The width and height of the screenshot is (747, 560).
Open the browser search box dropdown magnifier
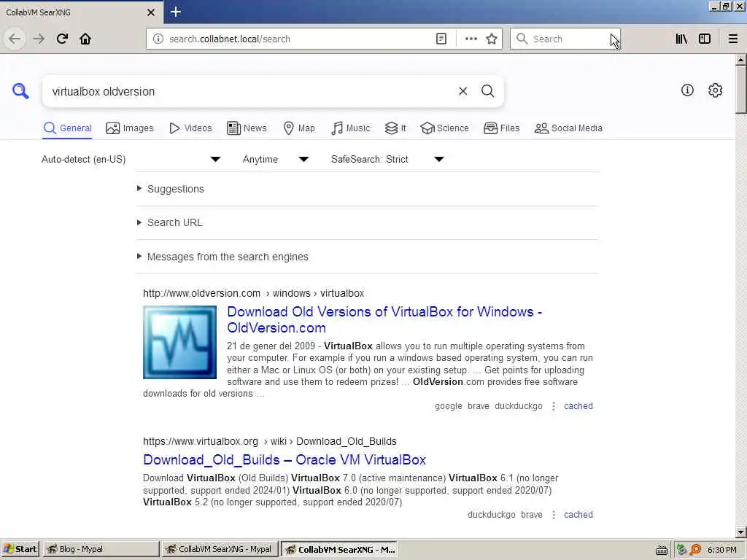click(x=522, y=39)
